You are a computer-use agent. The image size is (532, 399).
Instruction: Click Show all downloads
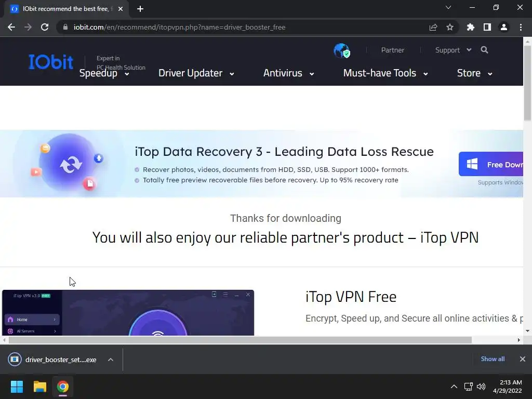pos(493,359)
